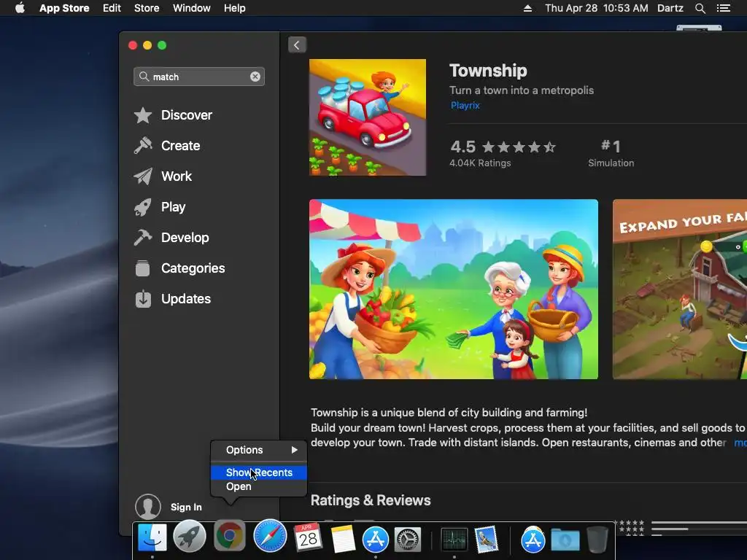Click the magnifier icon in search box
Viewport: 747px width, 560px height.
144,77
